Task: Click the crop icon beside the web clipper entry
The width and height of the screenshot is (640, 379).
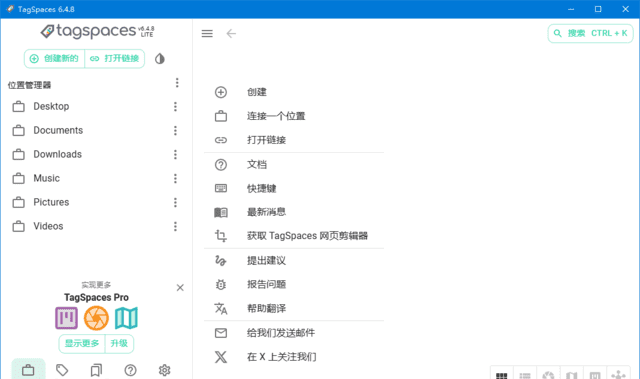Action: 221,236
